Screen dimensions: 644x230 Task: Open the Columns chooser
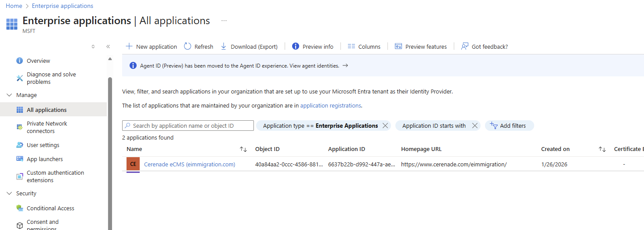click(x=364, y=47)
